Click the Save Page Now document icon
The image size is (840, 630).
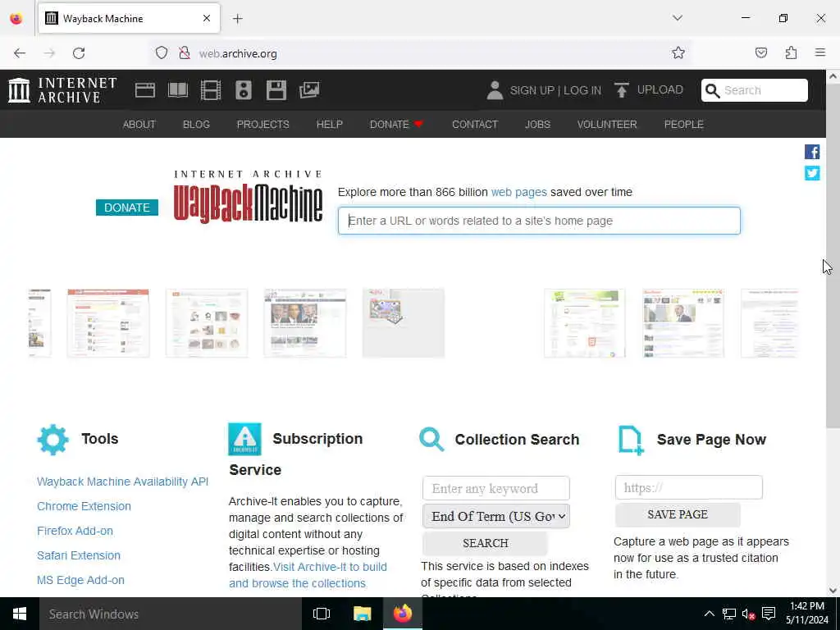[x=631, y=441]
